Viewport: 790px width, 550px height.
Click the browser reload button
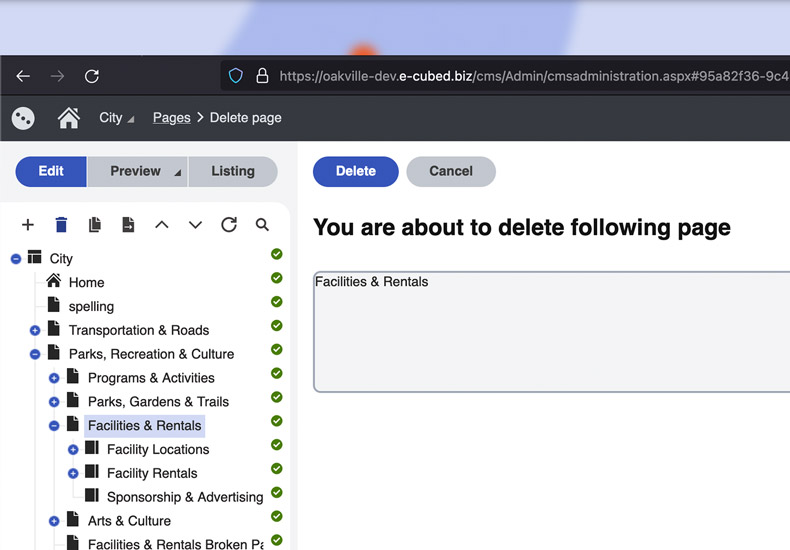point(92,76)
